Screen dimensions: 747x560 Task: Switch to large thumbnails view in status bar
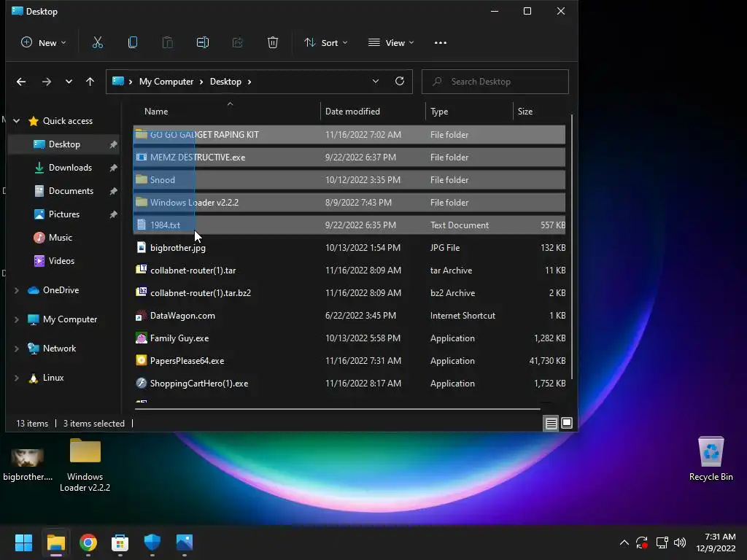coord(567,423)
